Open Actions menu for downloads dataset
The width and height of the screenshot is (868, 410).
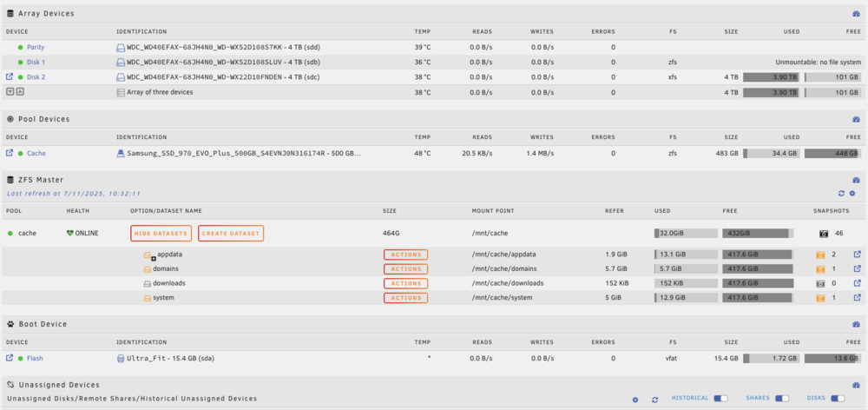[x=405, y=284]
